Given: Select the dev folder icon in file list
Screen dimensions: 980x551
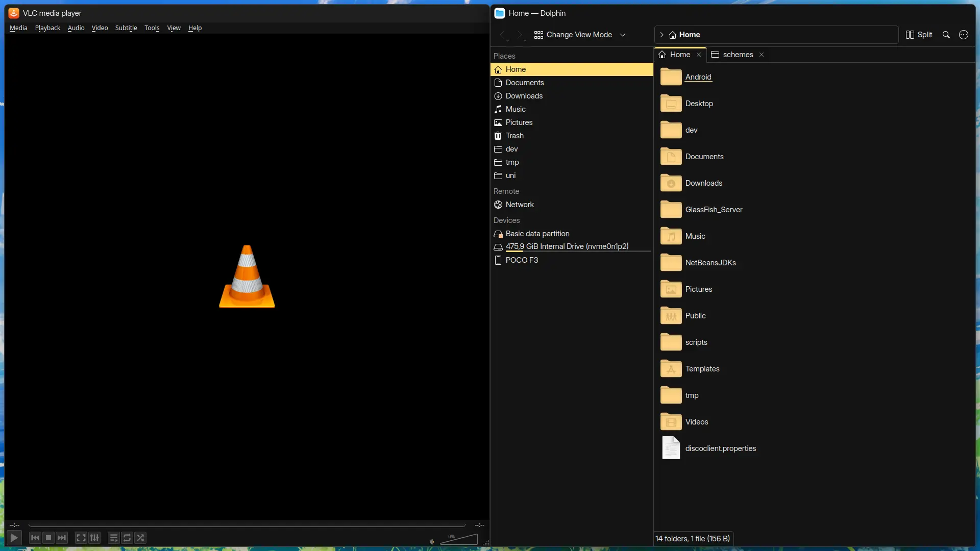Looking at the screenshot, I should [x=671, y=130].
